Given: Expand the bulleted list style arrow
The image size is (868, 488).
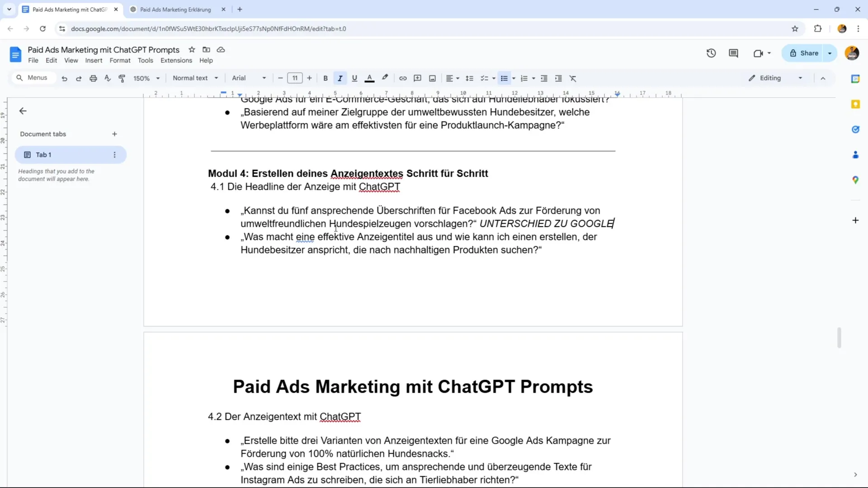Looking at the screenshot, I should coord(514,78).
